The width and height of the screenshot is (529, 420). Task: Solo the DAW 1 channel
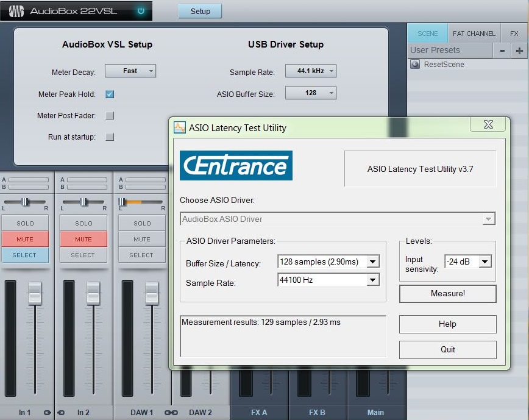142,223
